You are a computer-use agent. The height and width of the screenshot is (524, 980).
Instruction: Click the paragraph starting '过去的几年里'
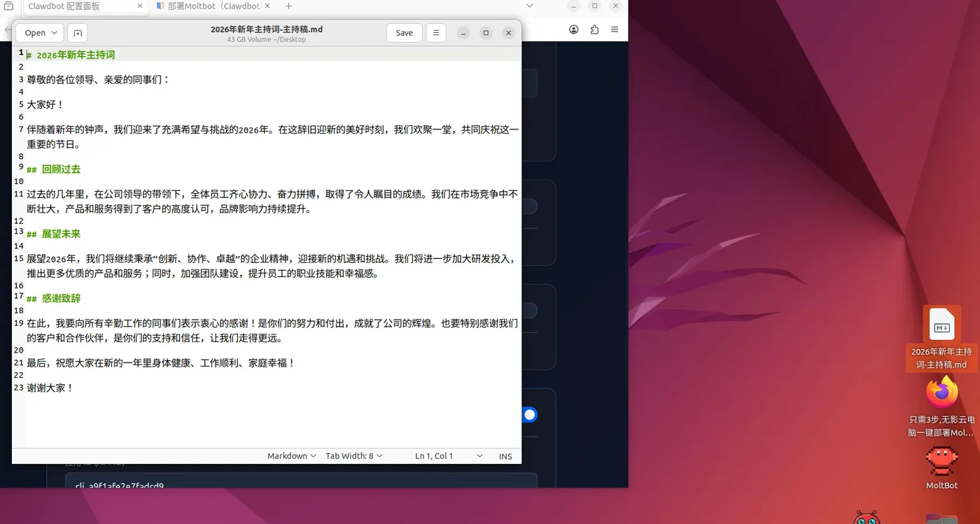click(273, 201)
